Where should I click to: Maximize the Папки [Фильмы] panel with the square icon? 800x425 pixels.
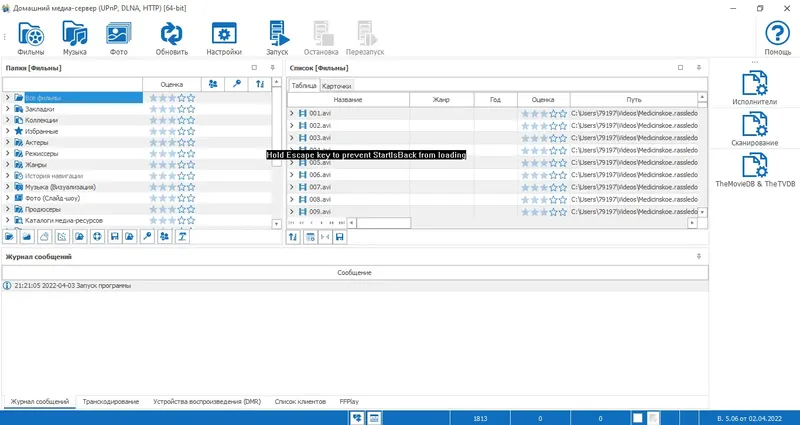coord(254,67)
